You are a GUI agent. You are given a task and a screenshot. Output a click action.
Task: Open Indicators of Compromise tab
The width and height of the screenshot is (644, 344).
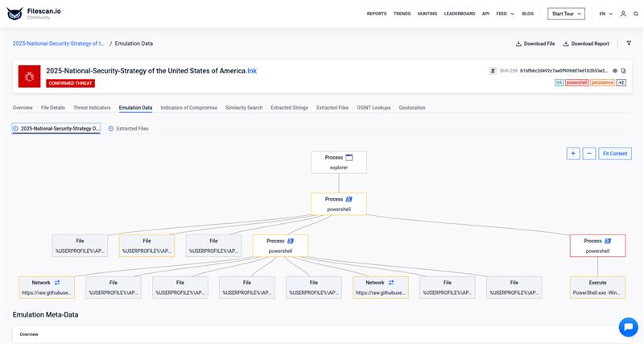click(189, 108)
